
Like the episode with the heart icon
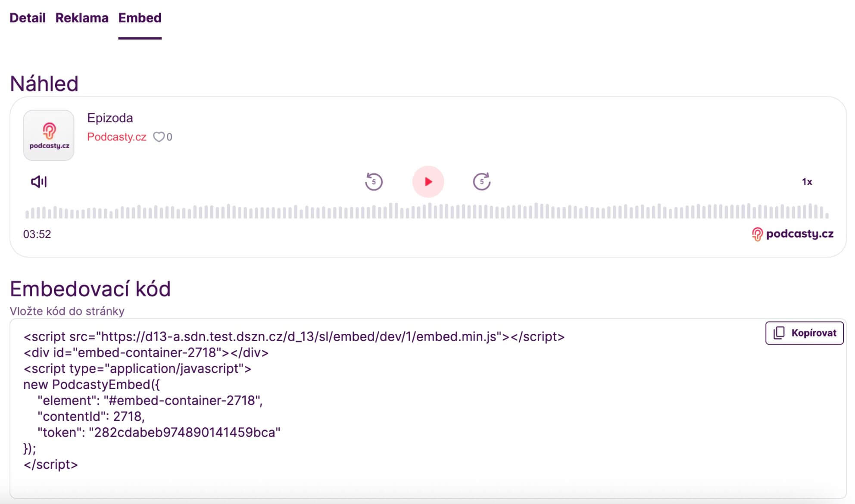(159, 137)
